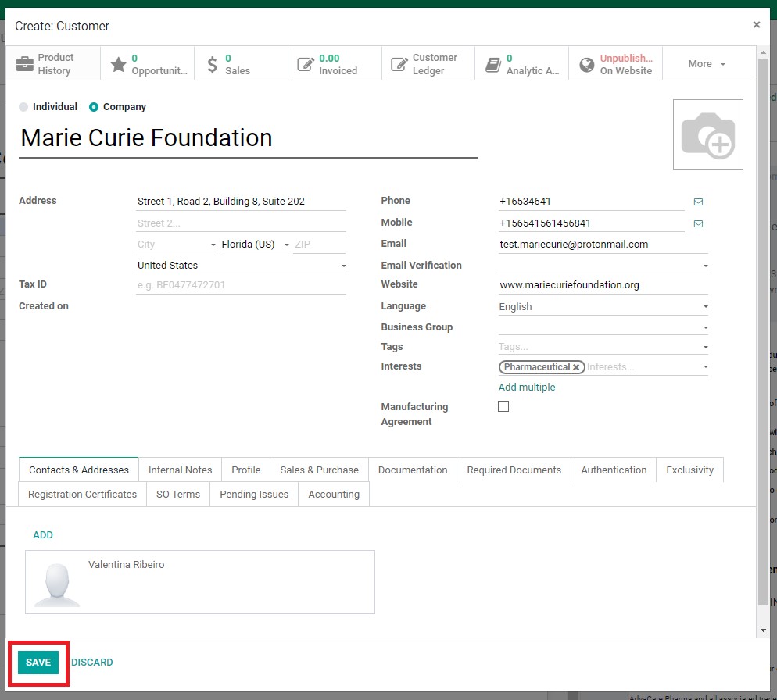Open the Internal Notes tab

tap(180, 470)
